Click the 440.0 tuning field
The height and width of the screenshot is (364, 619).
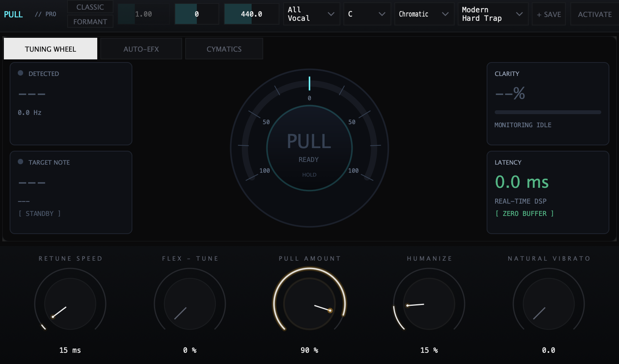(x=252, y=14)
